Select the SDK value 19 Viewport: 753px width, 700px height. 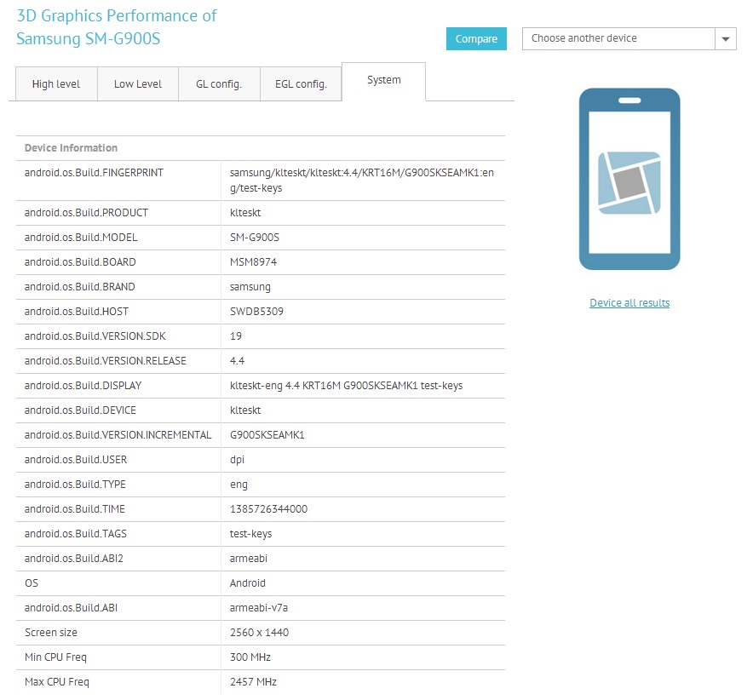(236, 336)
